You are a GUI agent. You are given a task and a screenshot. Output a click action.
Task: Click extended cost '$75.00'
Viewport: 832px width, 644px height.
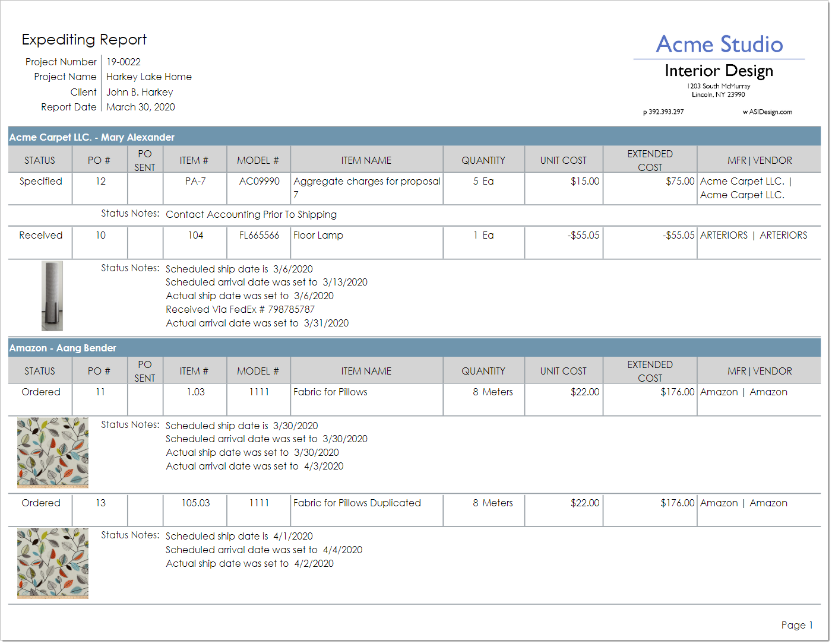(680, 182)
